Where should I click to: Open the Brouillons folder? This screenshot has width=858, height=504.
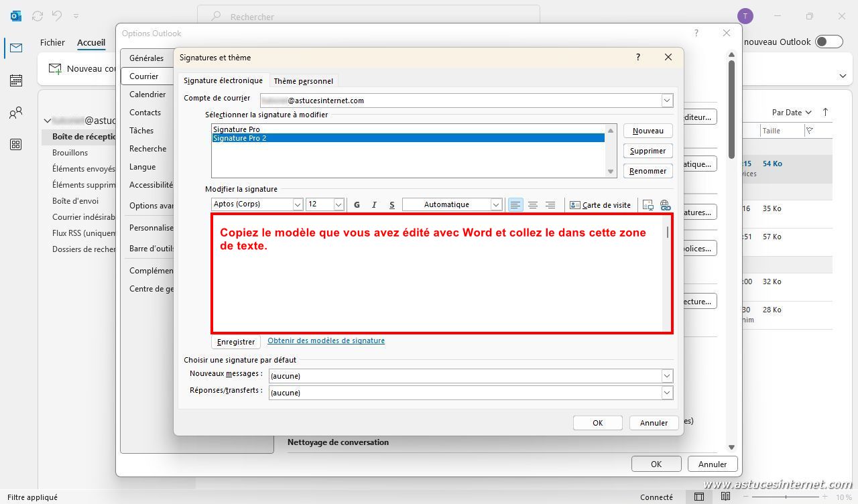[x=70, y=152]
